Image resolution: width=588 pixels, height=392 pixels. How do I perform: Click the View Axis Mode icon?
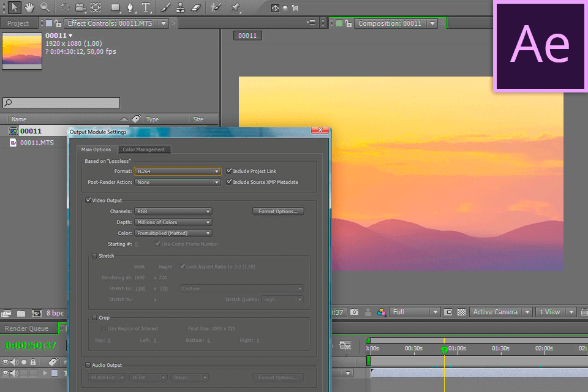[295, 8]
